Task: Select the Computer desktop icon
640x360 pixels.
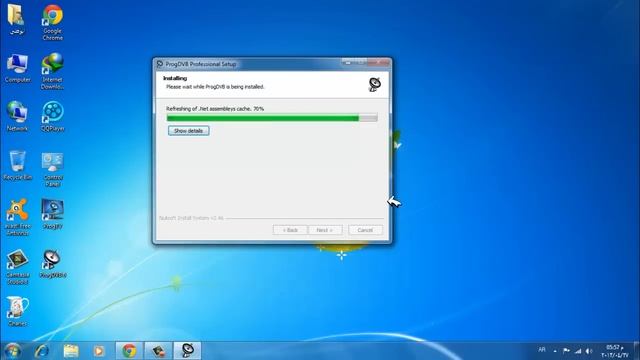Action: coord(17,68)
